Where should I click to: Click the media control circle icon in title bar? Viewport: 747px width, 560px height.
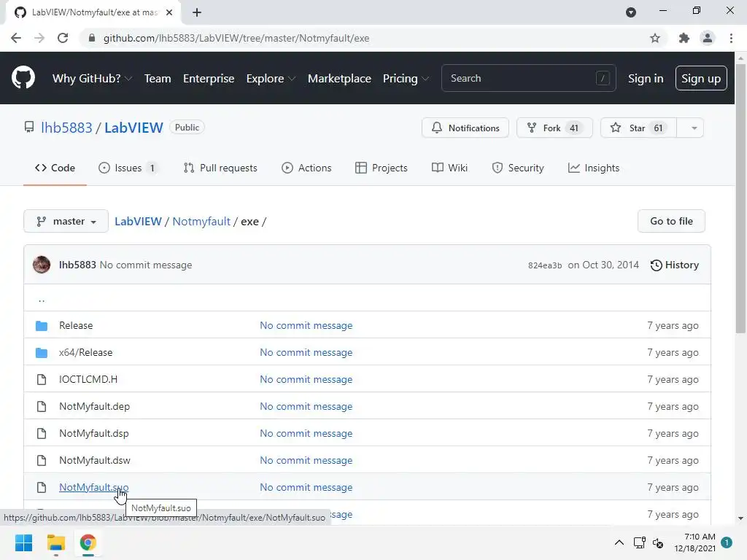pos(631,12)
